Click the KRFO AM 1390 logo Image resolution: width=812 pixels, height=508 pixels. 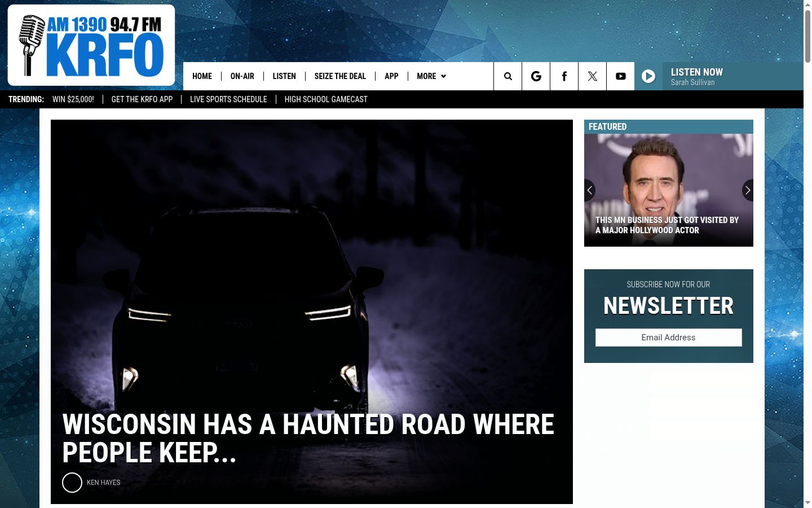(91, 45)
